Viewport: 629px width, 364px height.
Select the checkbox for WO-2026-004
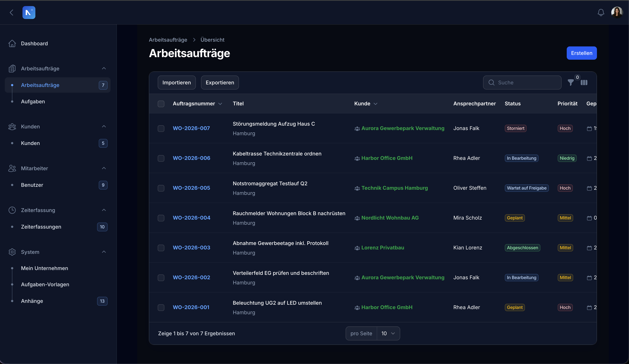point(161,218)
